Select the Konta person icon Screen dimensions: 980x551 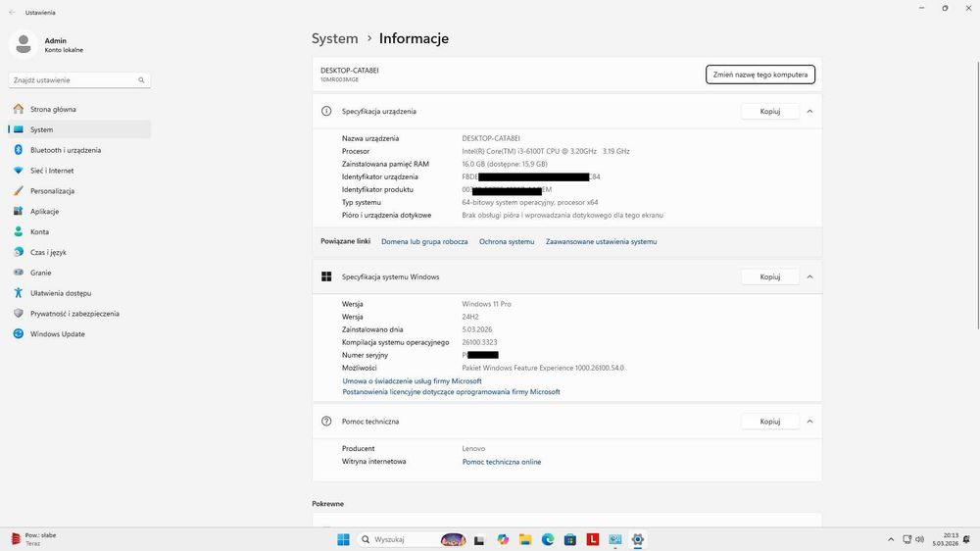[18, 231]
